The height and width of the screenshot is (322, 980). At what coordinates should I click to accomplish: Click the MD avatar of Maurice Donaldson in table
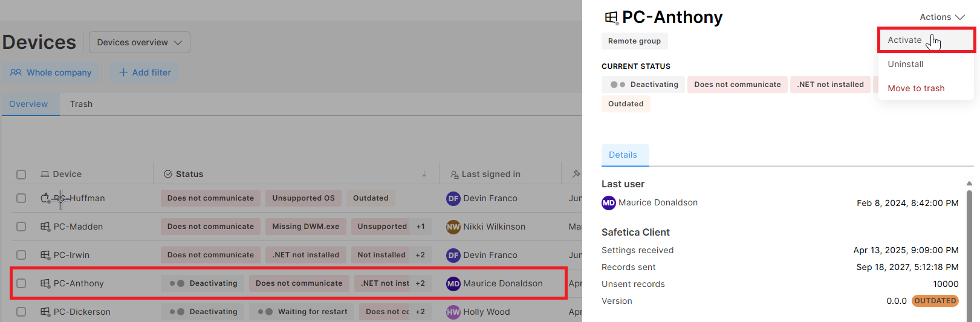point(453,283)
